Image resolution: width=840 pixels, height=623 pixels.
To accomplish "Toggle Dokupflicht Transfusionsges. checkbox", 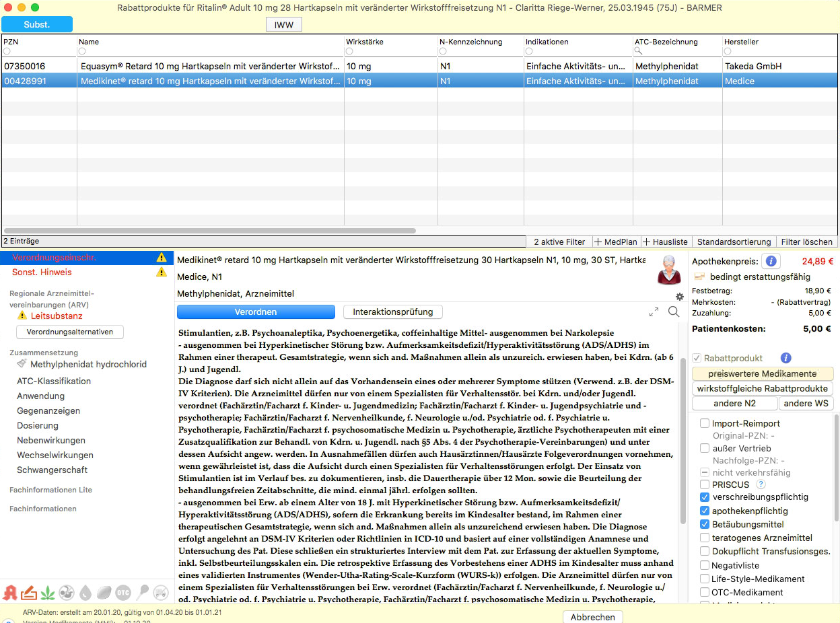I will (x=705, y=551).
